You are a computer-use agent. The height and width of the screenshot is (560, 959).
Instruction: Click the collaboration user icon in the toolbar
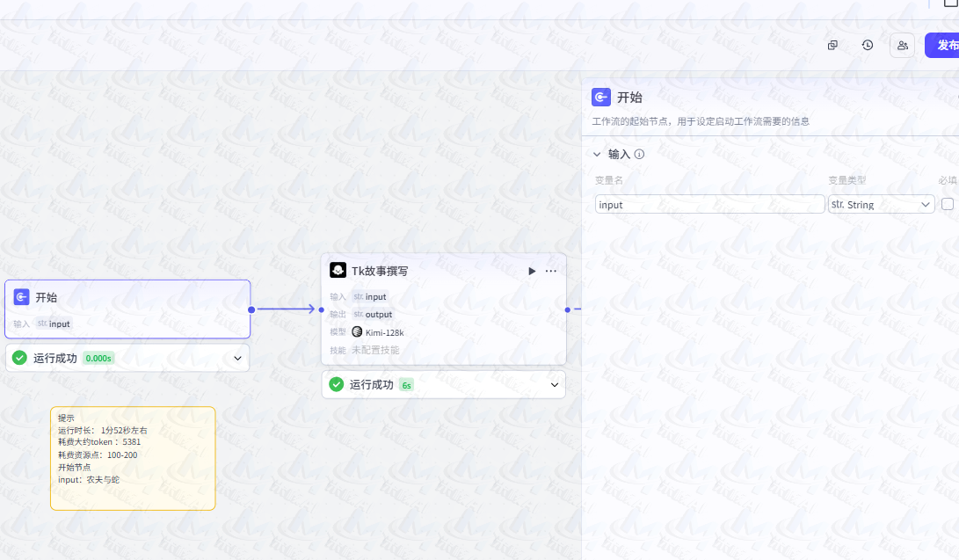(902, 45)
